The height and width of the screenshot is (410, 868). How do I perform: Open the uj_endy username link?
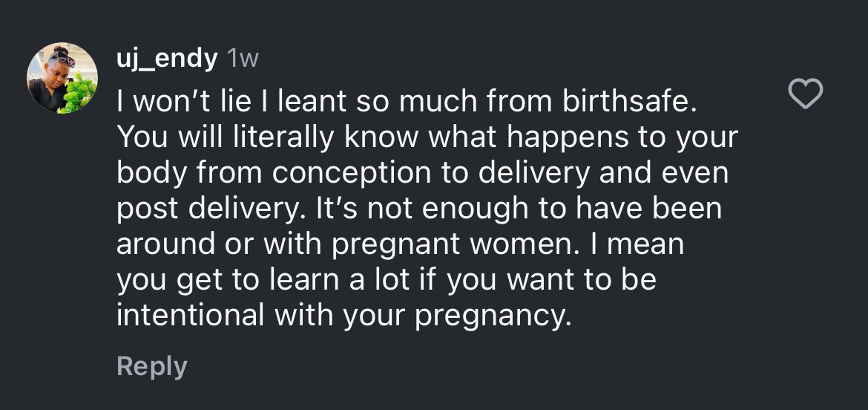[x=166, y=59]
